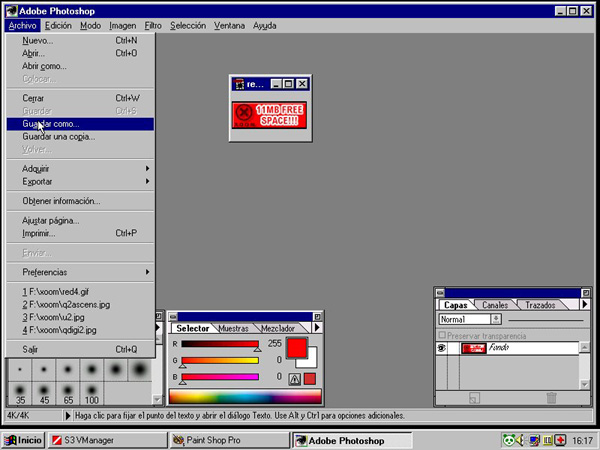The width and height of the screenshot is (600, 450).
Task: Click the speaker volume icon in system tray
Action: pos(520,440)
